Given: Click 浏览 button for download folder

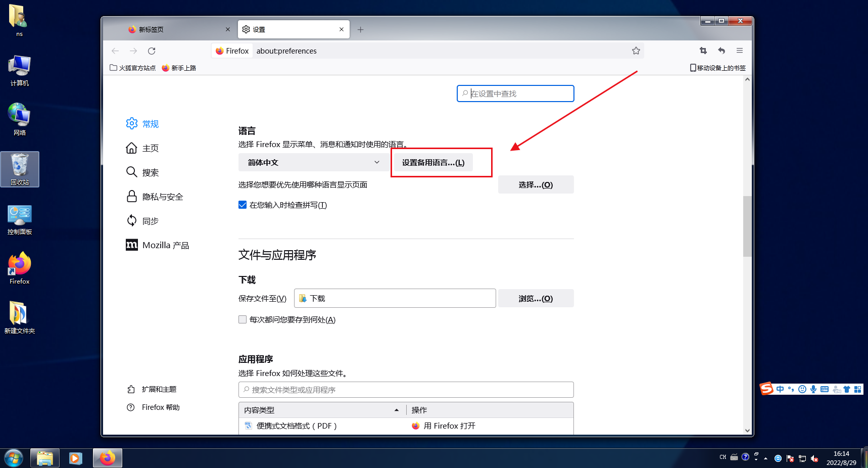Looking at the screenshot, I should [x=536, y=298].
